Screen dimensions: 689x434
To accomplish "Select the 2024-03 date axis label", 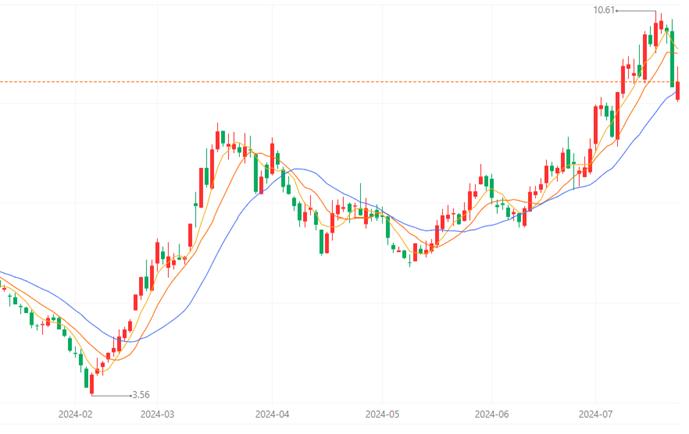I will click(157, 414).
